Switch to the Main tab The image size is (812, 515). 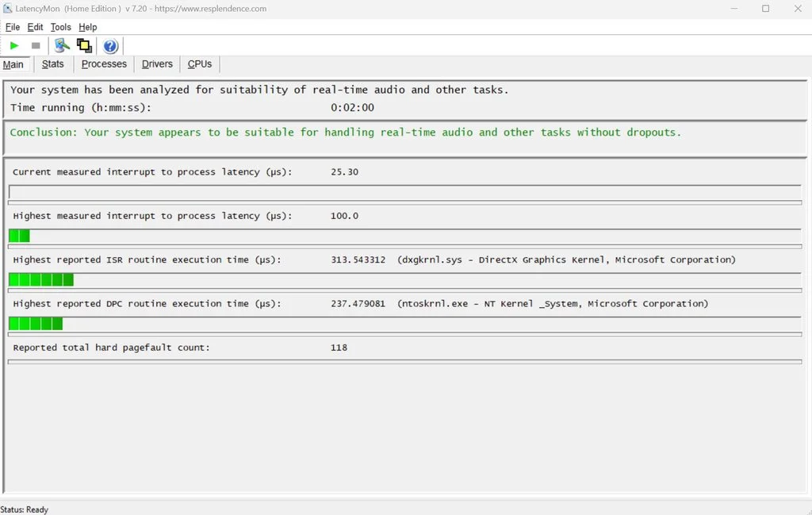point(13,64)
